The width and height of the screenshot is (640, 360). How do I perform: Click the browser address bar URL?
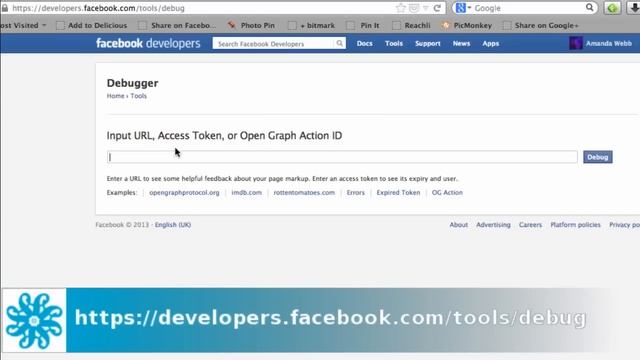click(x=98, y=8)
